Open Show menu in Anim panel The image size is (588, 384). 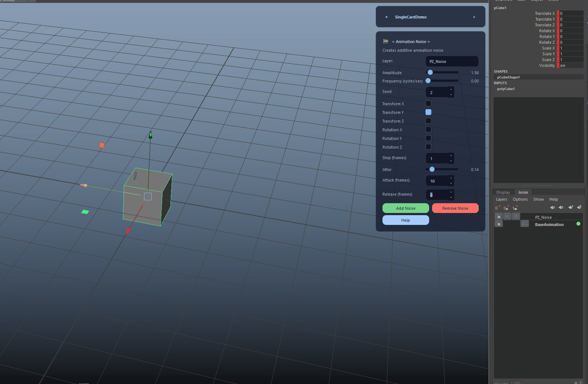pos(538,199)
